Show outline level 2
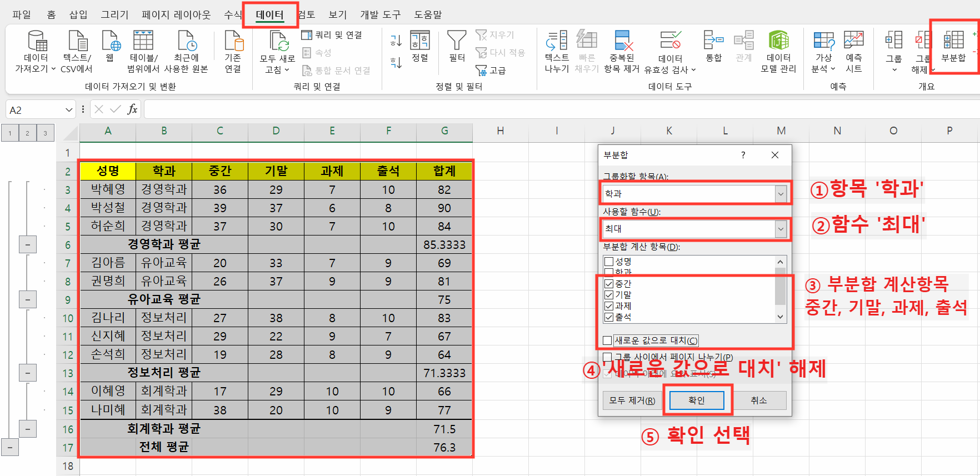Screen dimensions: 980x476 click(x=27, y=133)
